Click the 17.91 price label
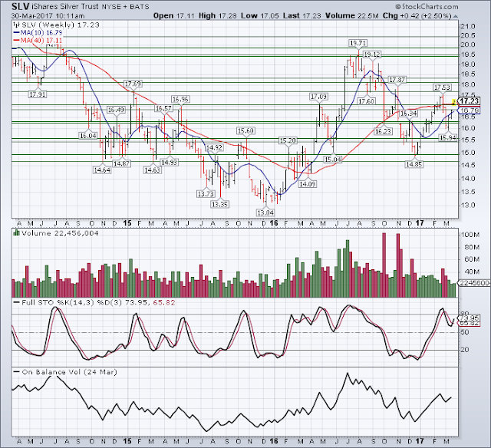491x448 pixels. [x=38, y=94]
